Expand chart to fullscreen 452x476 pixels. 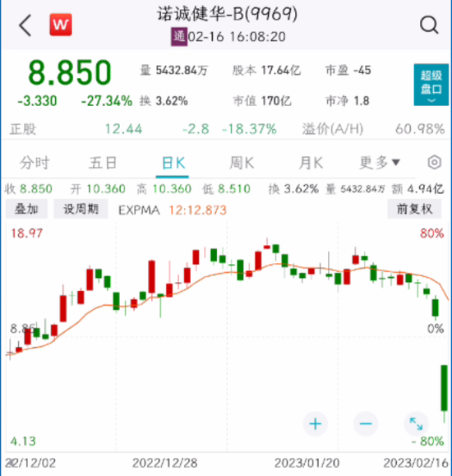pyautogui.click(x=416, y=423)
